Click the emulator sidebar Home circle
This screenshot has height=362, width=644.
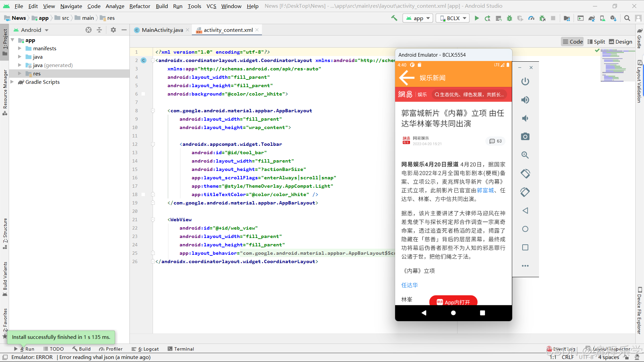pos(525,229)
